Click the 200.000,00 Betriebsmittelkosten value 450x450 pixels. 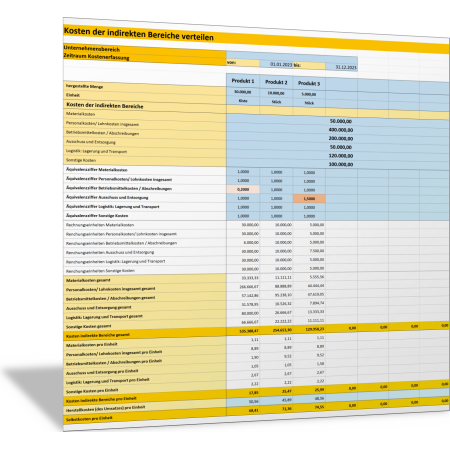[341, 139]
